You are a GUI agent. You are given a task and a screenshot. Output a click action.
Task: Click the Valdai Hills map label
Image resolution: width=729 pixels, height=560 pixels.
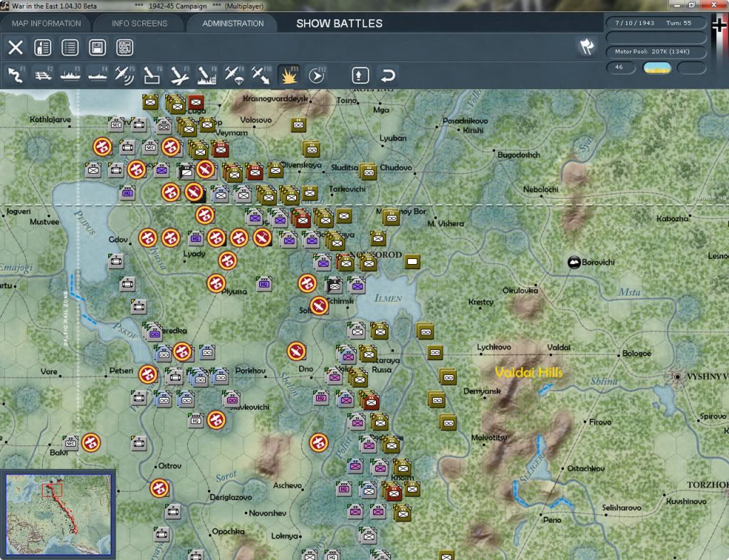pyautogui.click(x=529, y=372)
